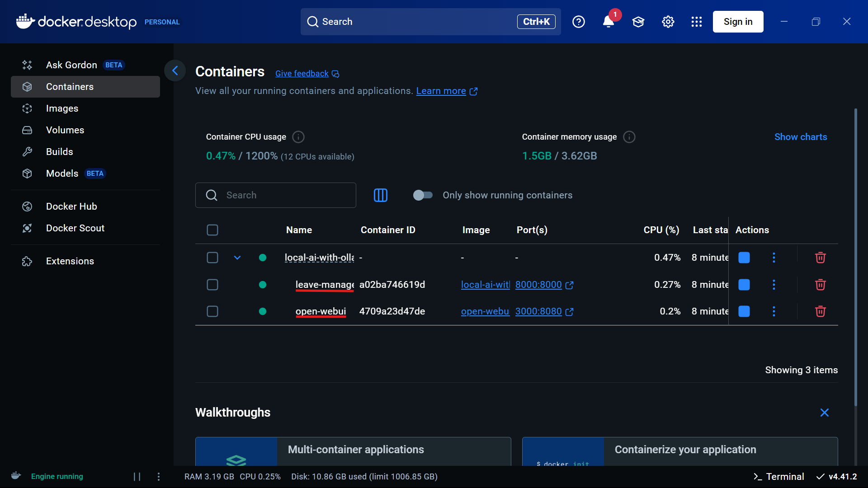Open port 3000:8080 link
Screen dimensions: 868x488
(538, 311)
